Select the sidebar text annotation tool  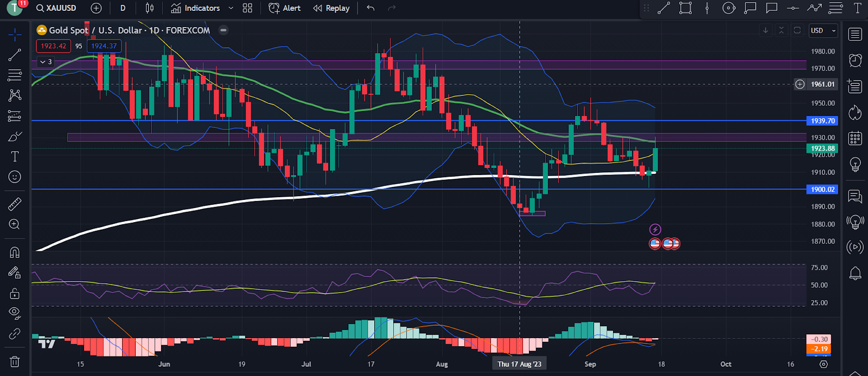coord(15,157)
